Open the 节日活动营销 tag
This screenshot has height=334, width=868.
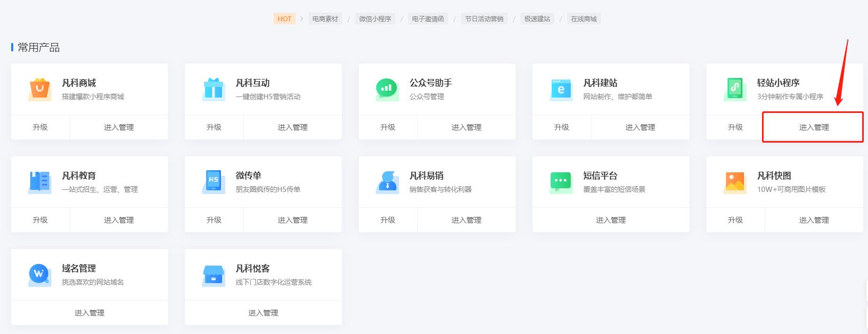[484, 19]
